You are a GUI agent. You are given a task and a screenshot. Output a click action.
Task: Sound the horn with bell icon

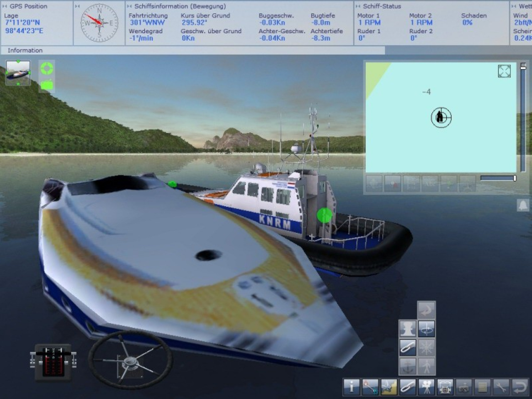pos(523,205)
